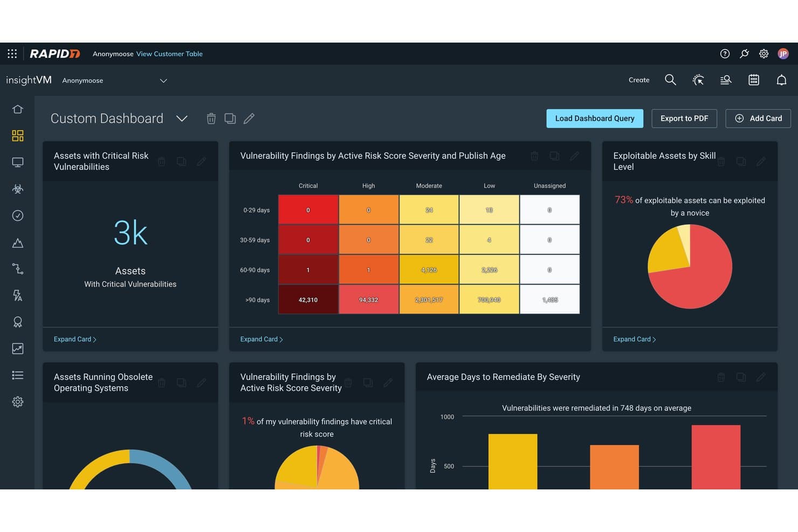Select the dashboard grid icon in sidebar
The width and height of the screenshot is (798, 532).
18,135
